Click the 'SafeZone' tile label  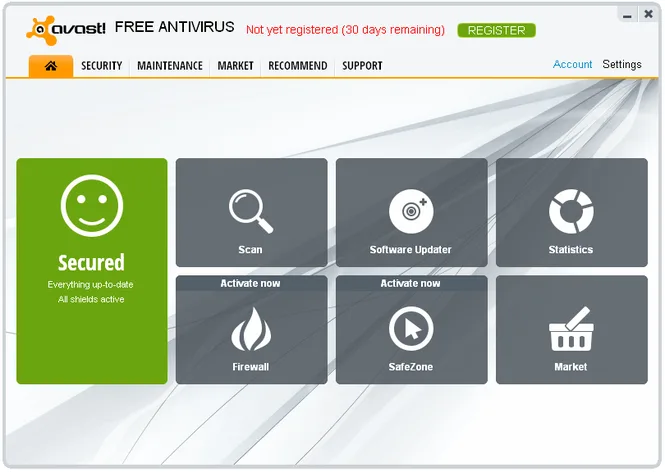coord(411,367)
